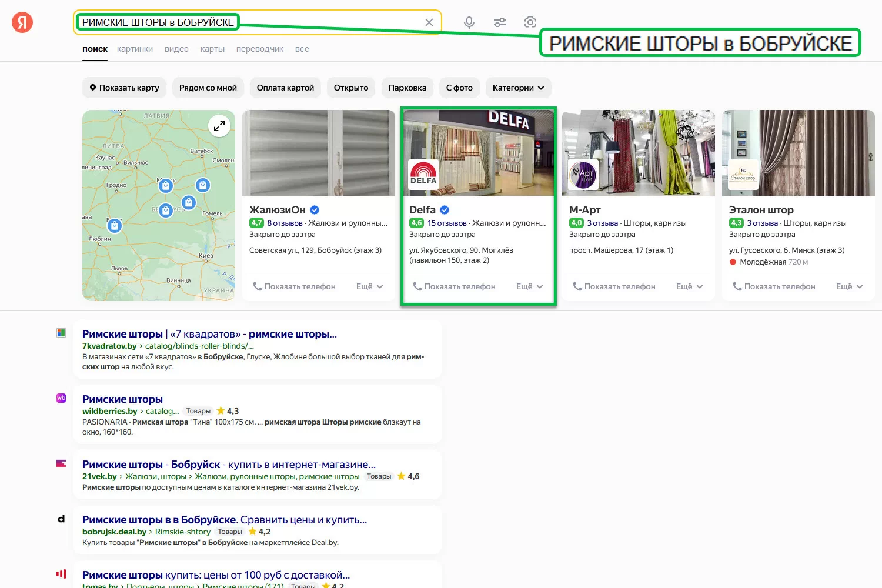Open the M-Art logo badge
882x588 pixels.
click(583, 174)
